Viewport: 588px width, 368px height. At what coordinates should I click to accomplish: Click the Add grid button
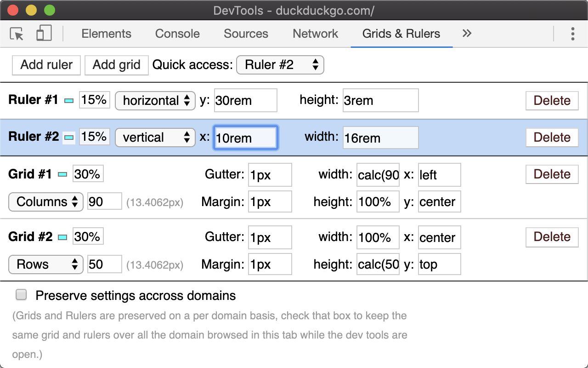click(x=116, y=65)
